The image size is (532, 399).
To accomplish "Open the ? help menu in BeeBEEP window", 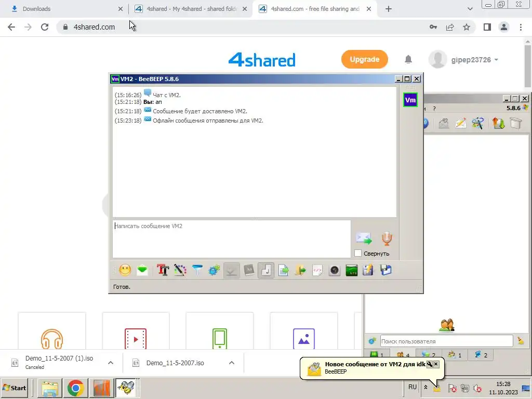I will (x=434, y=109).
